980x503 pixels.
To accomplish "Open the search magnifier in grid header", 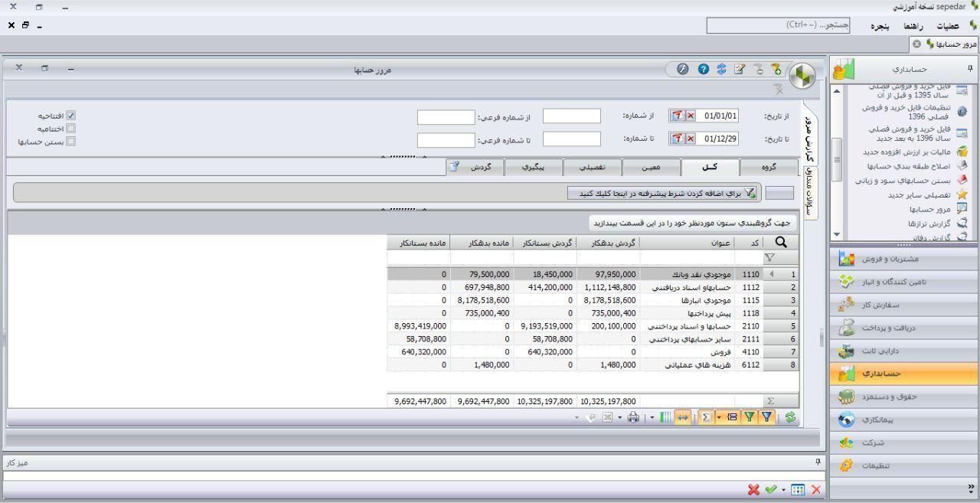I will pyautogui.click(x=781, y=243).
